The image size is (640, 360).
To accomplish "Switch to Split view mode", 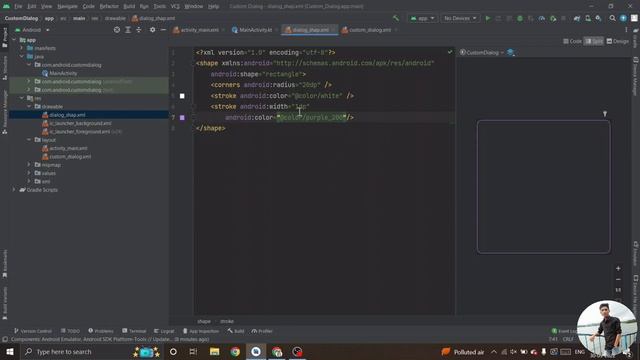I will (594, 41).
